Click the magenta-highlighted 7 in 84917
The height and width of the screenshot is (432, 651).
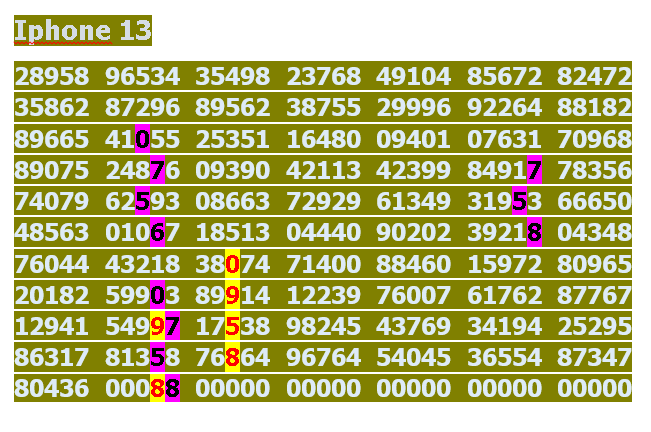tap(534, 171)
